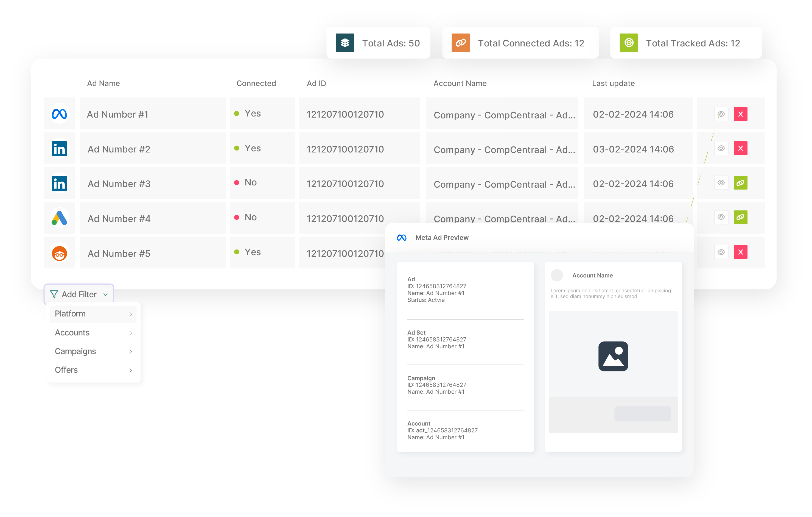The image size is (812, 517).
Task: Click the Google Ads icon for Ad Number #4
Action: pyautogui.click(x=59, y=218)
